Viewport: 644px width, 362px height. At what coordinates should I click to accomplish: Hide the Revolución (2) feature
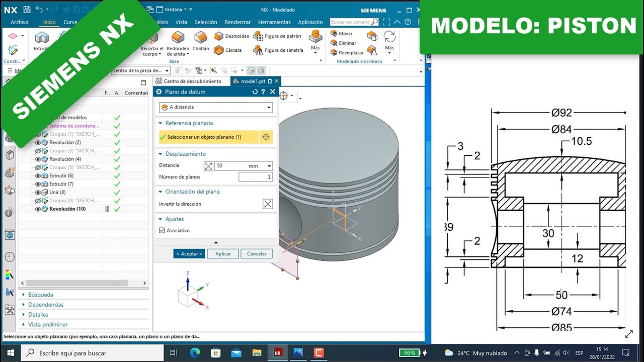(x=38, y=142)
